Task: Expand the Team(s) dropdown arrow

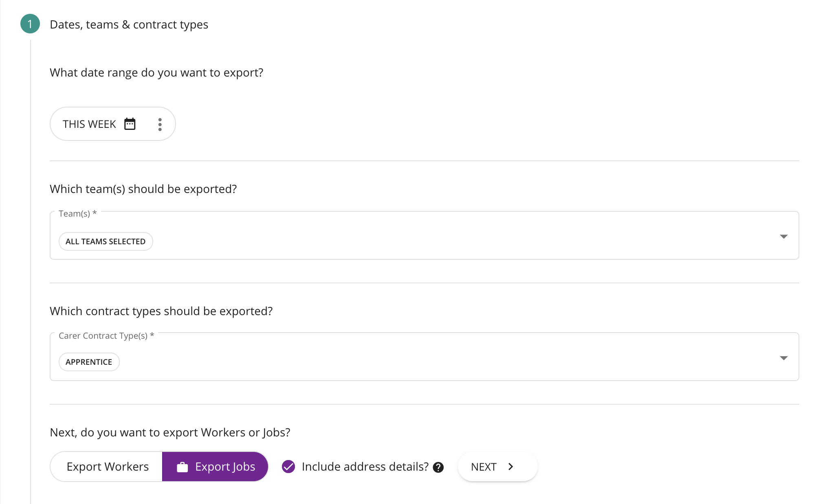Action: pyautogui.click(x=783, y=237)
